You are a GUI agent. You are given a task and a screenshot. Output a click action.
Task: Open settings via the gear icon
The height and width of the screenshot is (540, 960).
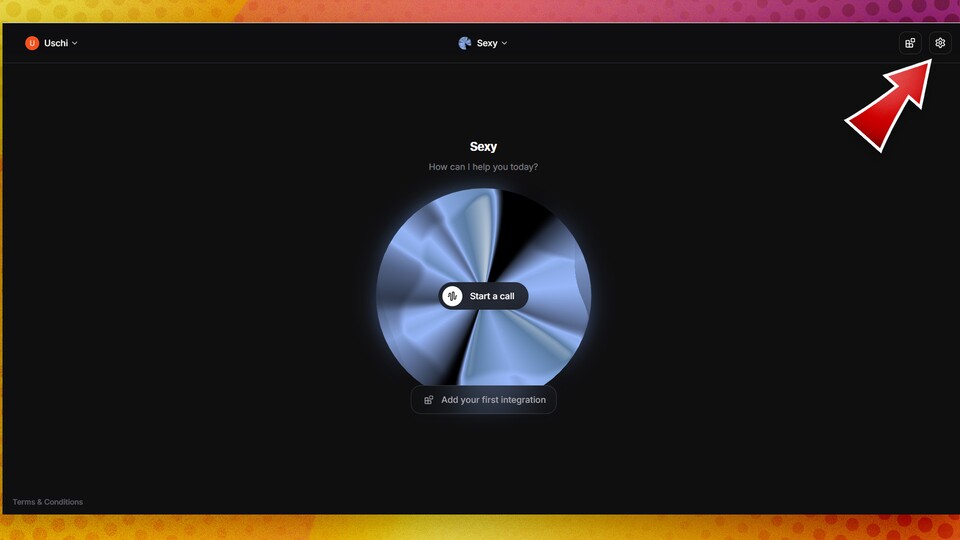[x=939, y=43]
